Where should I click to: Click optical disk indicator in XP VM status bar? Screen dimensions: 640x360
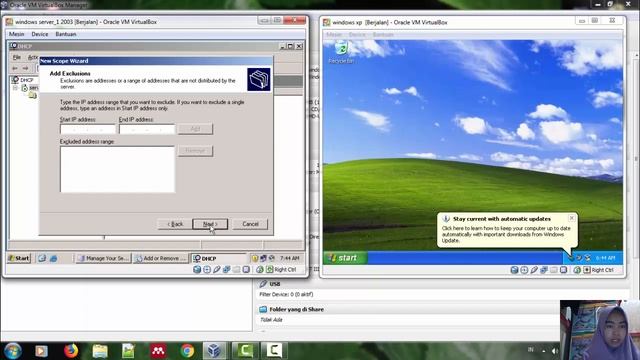coord(524,270)
